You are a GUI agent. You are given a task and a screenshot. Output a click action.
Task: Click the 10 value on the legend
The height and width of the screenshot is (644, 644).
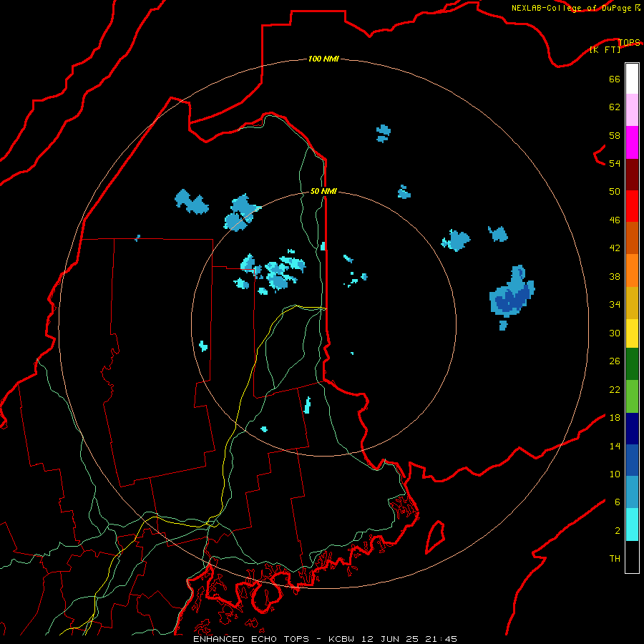click(615, 474)
